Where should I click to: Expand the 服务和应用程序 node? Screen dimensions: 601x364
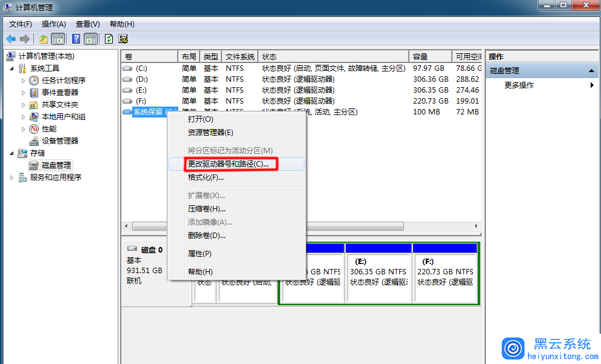point(12,177)
